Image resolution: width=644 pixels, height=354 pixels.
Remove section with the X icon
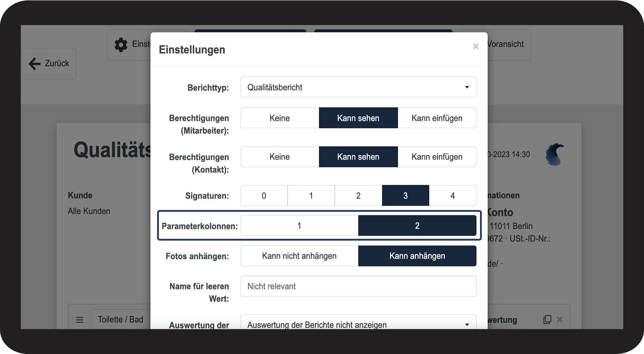560,319
